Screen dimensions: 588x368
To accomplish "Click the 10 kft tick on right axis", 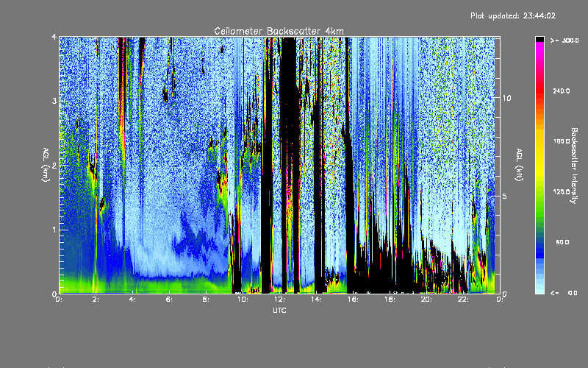I will (506, 98).
